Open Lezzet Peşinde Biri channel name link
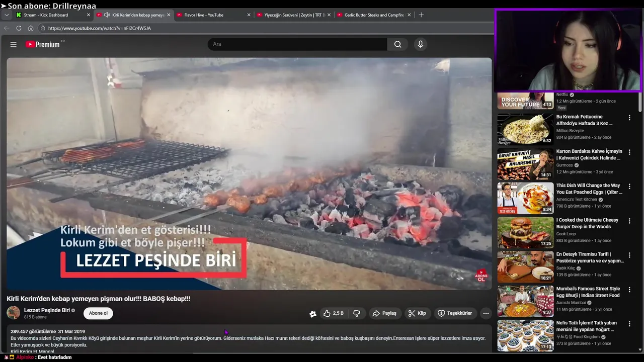The height and width of the screenshot is (362, 644). tap(47, 310)
